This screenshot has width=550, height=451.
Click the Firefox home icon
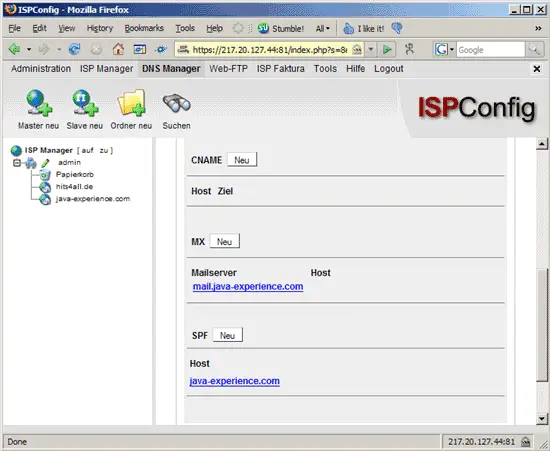[118, 49]
